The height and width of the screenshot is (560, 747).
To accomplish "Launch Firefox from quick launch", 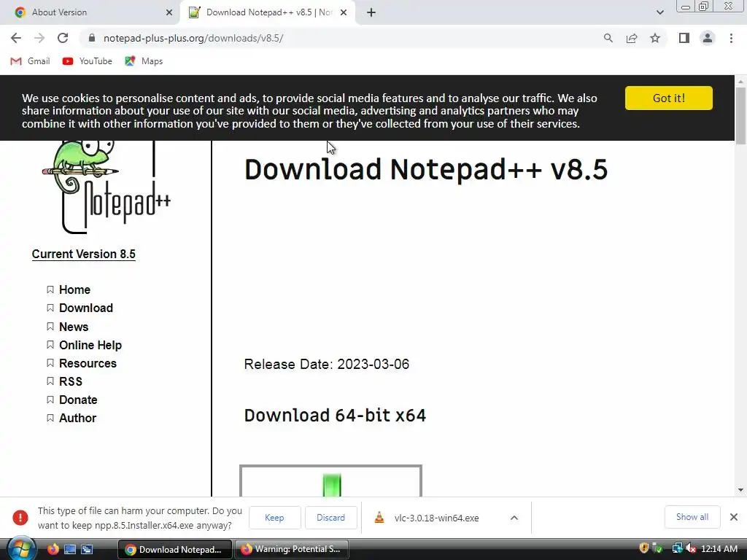I will coord(53,550).
